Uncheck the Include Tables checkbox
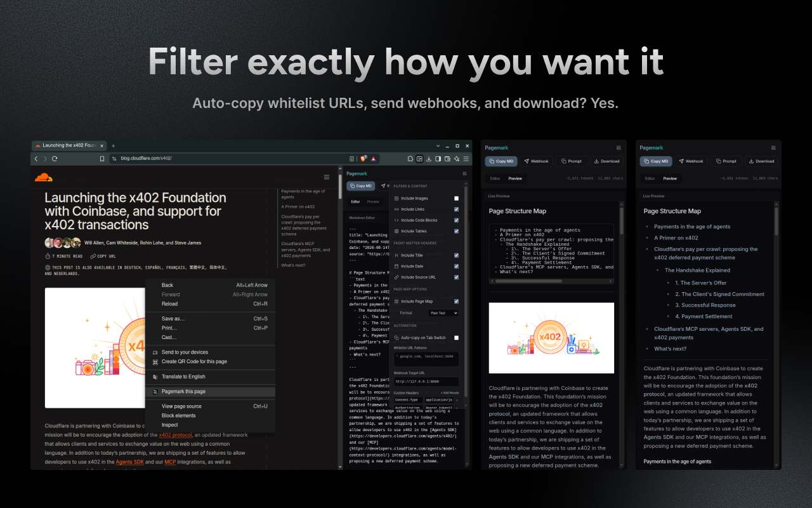The width and height of the screenshot is (812, 508). pos(456,231)
